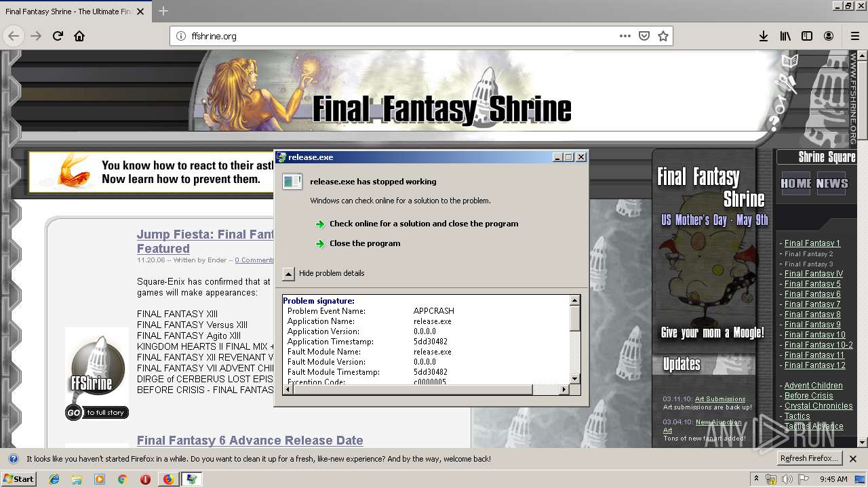This screenshot has height=488, width=868.
Task: Collapse Hide problem details
Action: (x=323, y=273)
